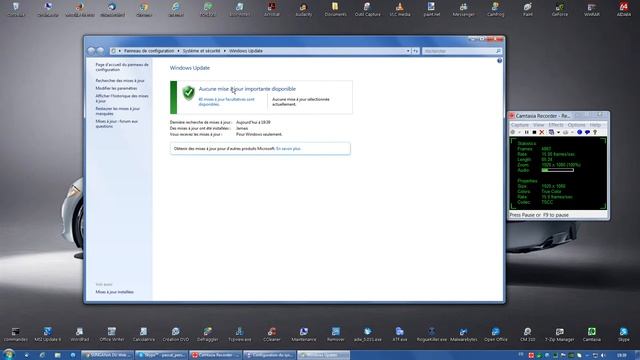Open the WordPad desktop icon
Image resolution: width=640 pixels, height=360 pixels.
(80, 334)
